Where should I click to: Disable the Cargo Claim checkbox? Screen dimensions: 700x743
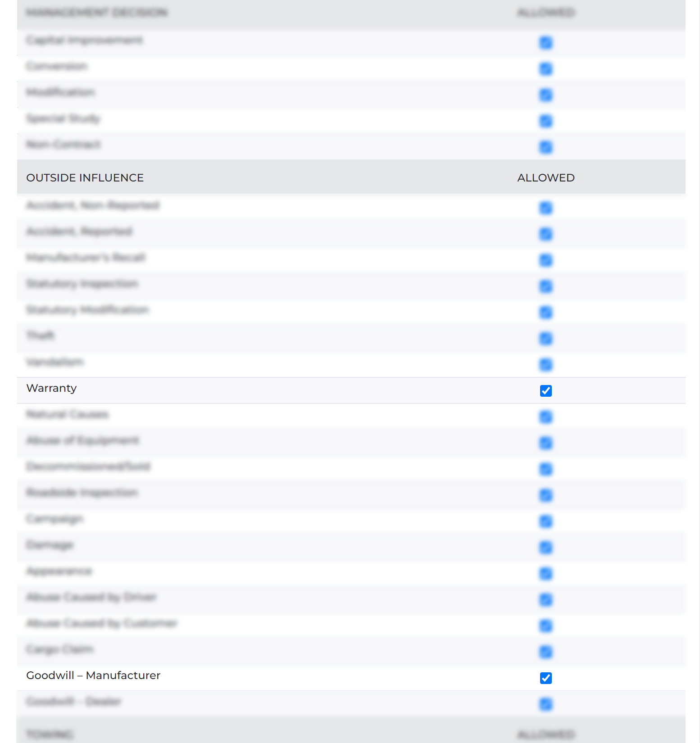(545, 652)
